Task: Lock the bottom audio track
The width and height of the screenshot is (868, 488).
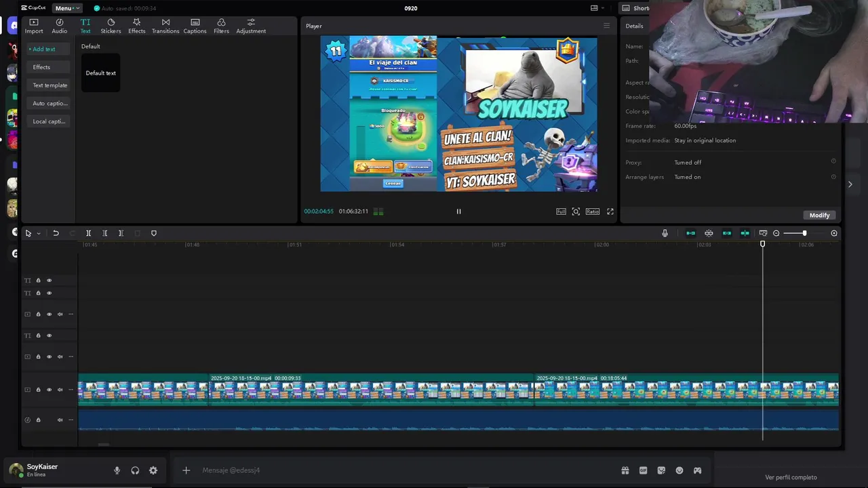Action: point(38,420)
